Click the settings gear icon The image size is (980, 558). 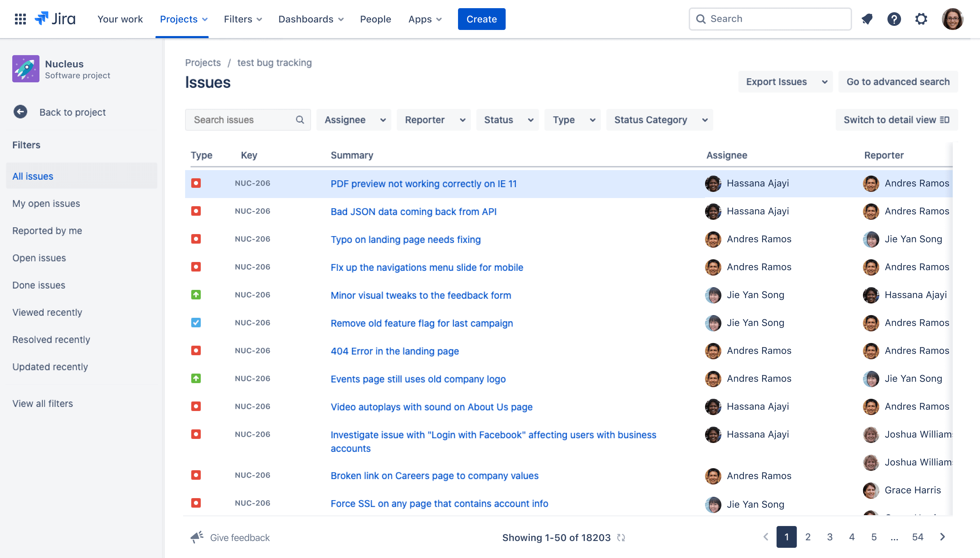921,18
